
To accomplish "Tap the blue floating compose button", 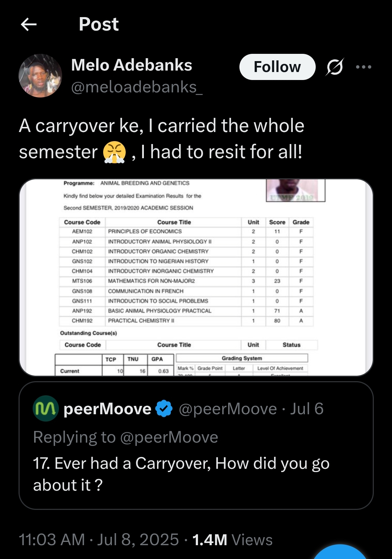I will click(340, 554).
